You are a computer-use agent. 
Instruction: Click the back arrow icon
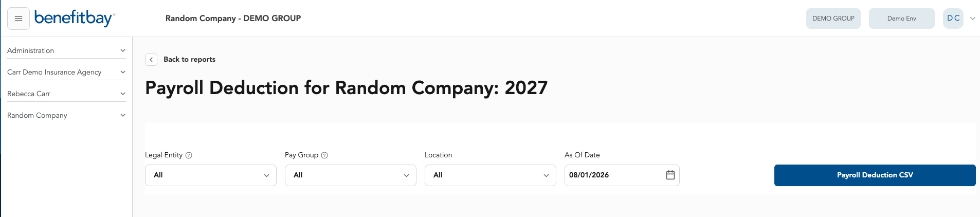pyautogui.click(x=151, y=60)
